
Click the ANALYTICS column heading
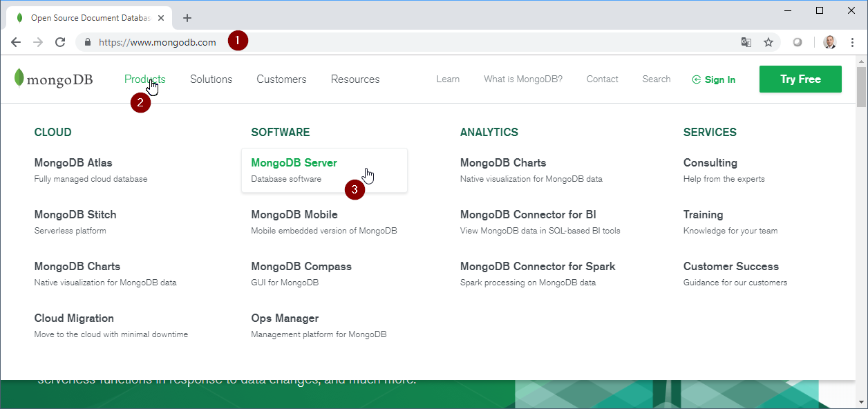click(x=489, y=132)
